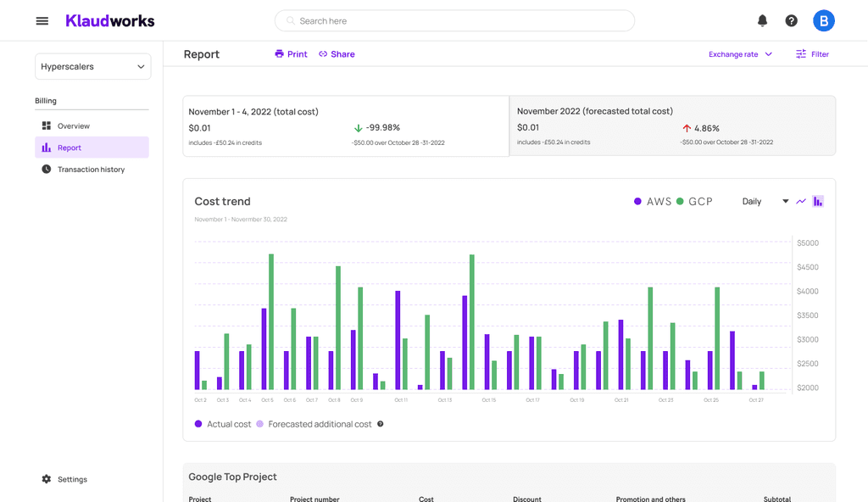Print the report
Screen dimensions: 868x502
point(292,53)
